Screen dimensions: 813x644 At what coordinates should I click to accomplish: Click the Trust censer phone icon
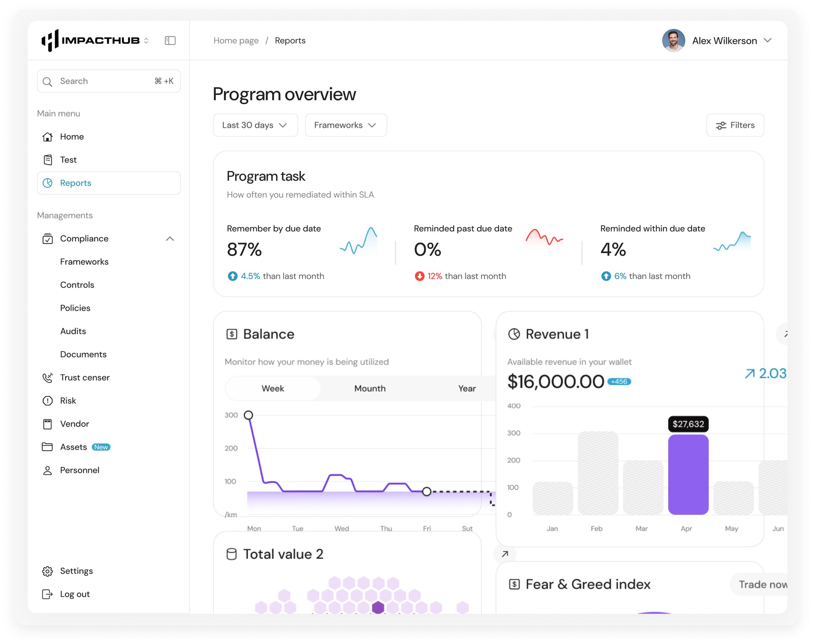click(48, 378)
